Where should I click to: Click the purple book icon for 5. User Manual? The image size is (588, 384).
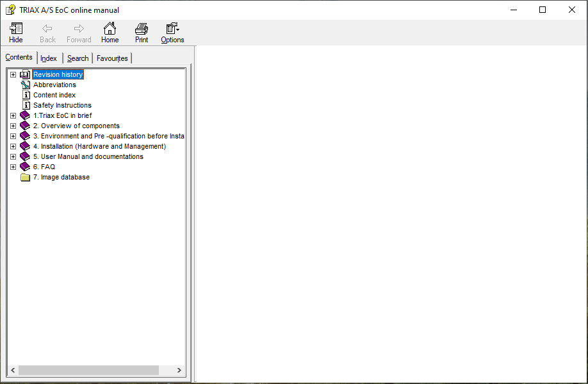(25, 156)
